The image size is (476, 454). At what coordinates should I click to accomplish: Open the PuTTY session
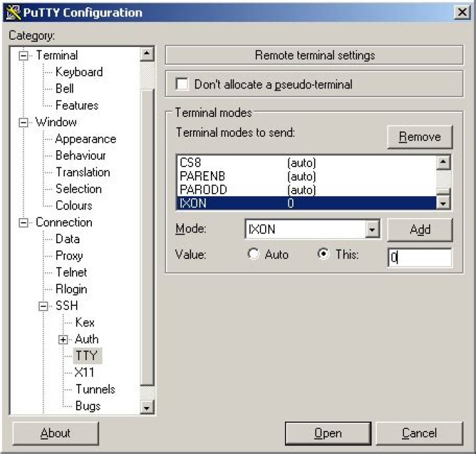328,433
